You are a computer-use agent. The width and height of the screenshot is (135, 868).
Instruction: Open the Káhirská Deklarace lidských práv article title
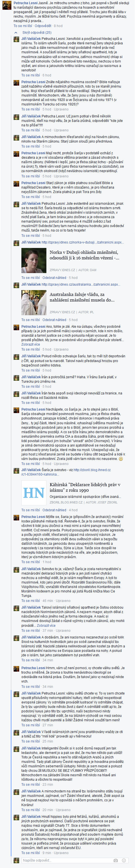(85, 487)
